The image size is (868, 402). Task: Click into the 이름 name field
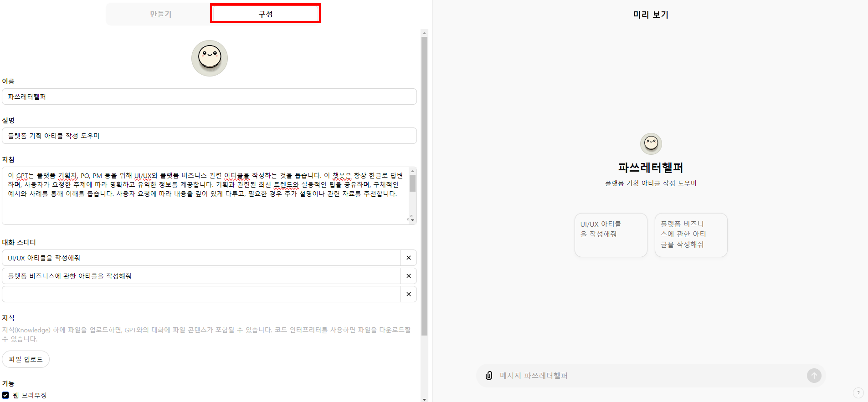[209, 97]
